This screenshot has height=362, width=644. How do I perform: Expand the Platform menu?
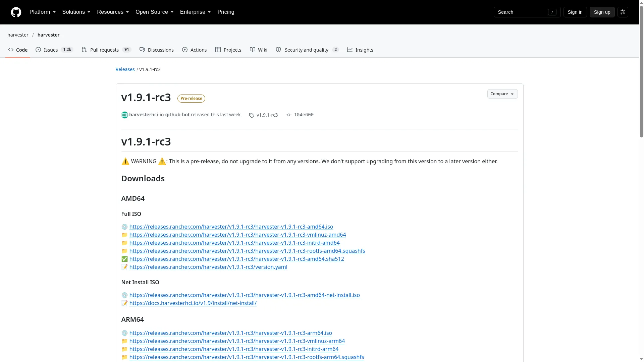click(x=43, y=12)
